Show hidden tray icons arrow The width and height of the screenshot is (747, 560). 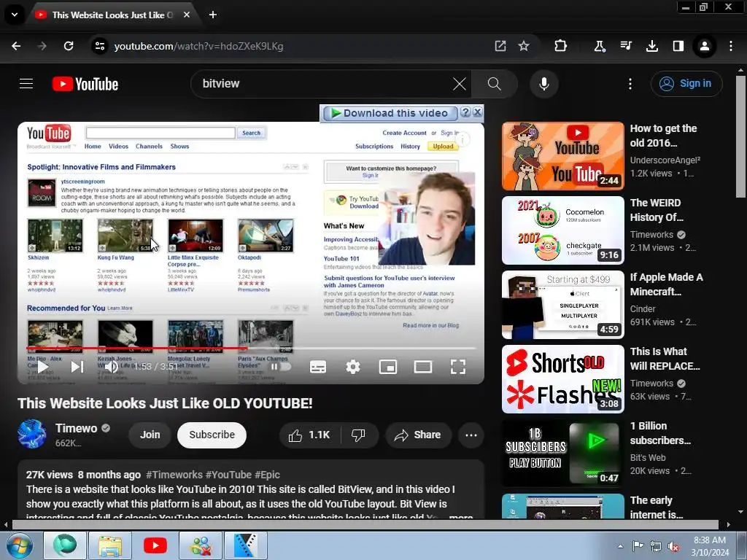click(620, 545)
